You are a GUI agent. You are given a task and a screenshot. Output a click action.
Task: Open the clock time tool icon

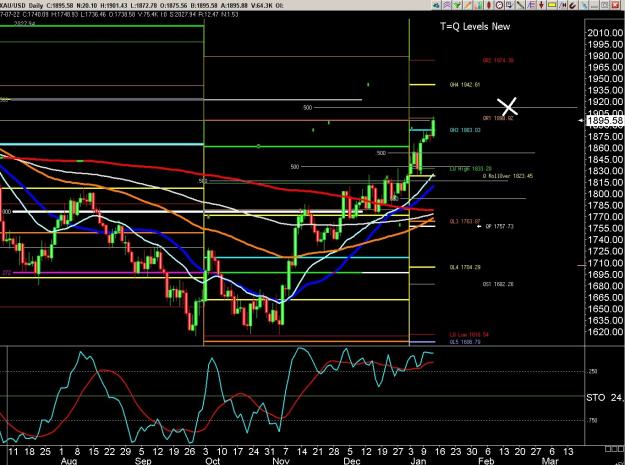pos(499,5)
